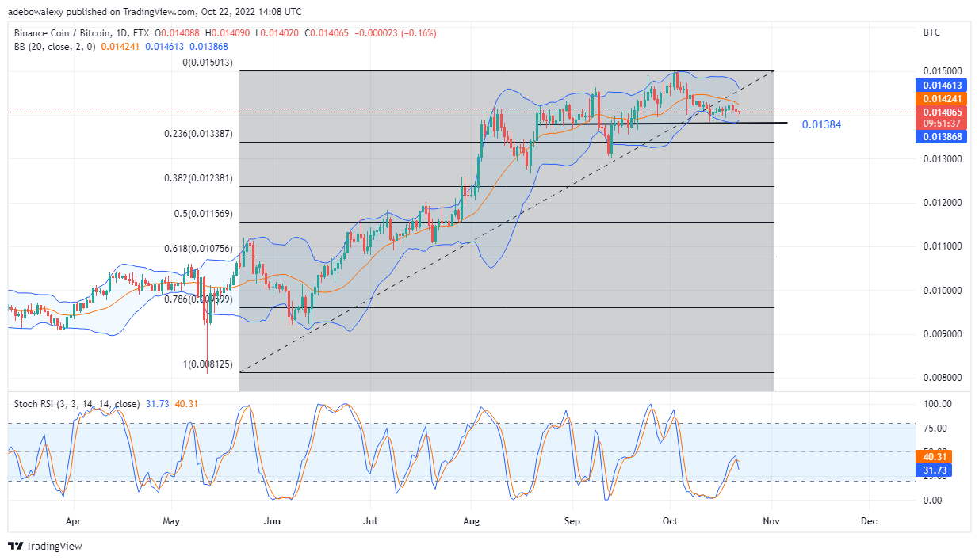Click the Dec label on the time axis
This screenshot has width=979, height=560.
pos(869,521)
